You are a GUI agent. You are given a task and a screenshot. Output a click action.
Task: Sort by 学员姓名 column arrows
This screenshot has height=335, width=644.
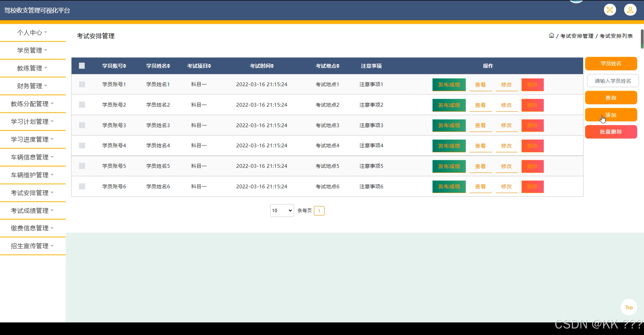(169, 66)
